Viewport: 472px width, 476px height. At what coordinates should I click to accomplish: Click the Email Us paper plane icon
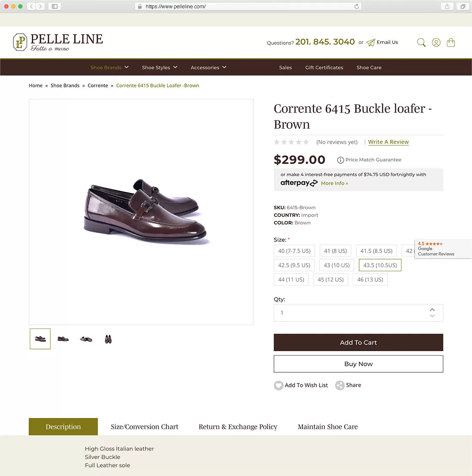[371, 43]
